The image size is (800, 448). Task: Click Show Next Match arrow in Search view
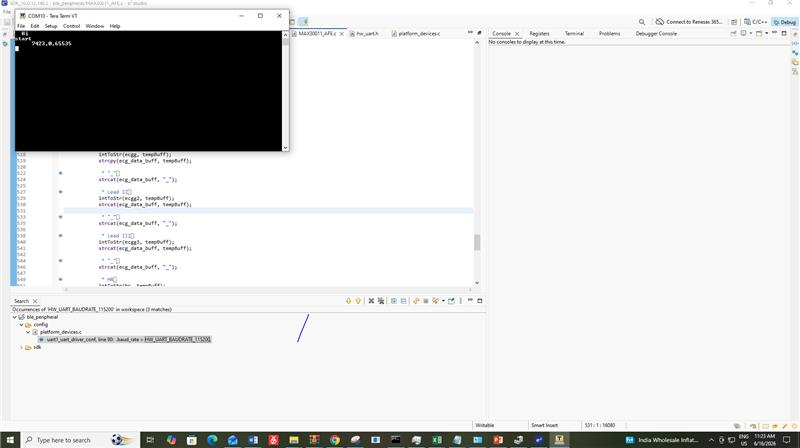point(348,301)
